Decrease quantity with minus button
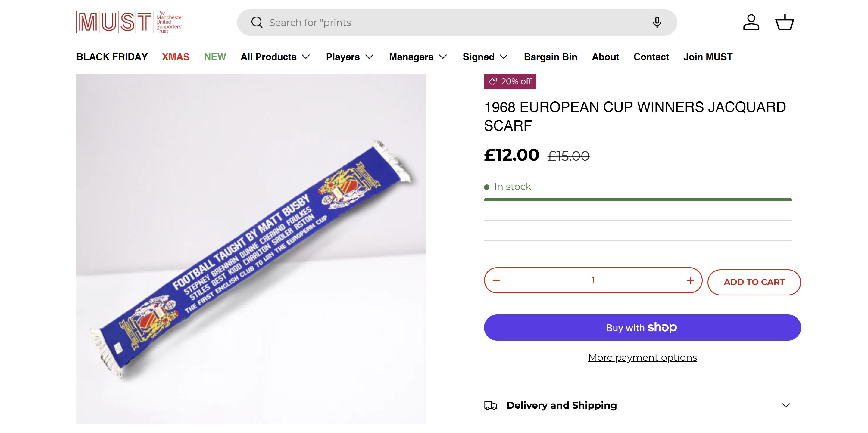 coord(496,280)
